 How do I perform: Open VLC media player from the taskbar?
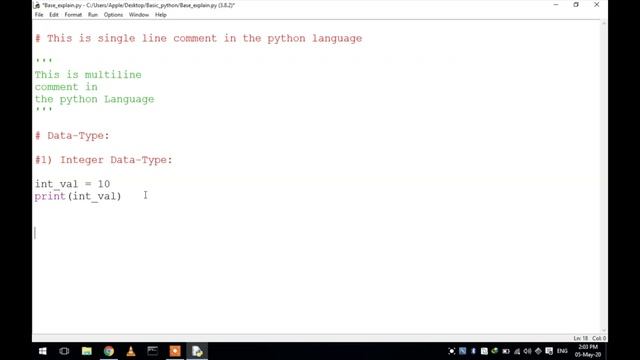pos(131,351)
